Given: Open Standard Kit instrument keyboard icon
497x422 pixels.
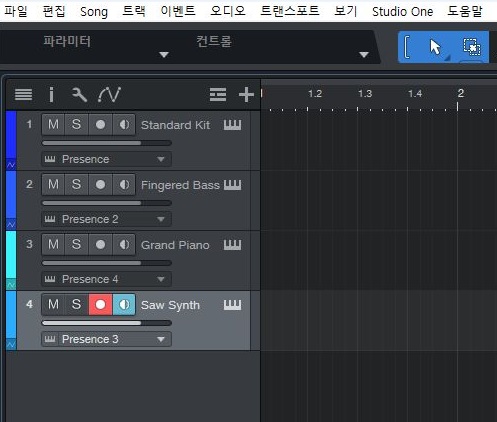Looking at the screenshot, I should coord(232,125).
